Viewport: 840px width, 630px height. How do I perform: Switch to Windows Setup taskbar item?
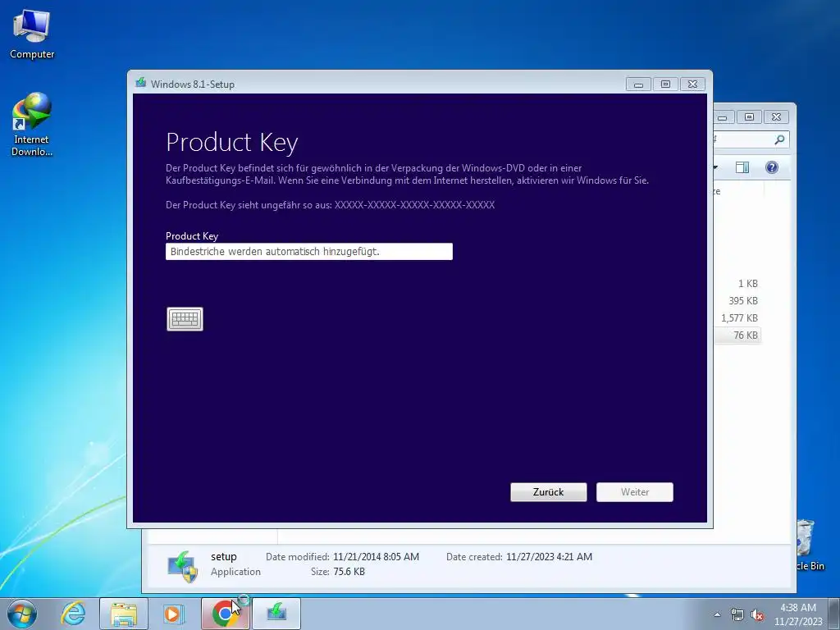click(276, 614)
